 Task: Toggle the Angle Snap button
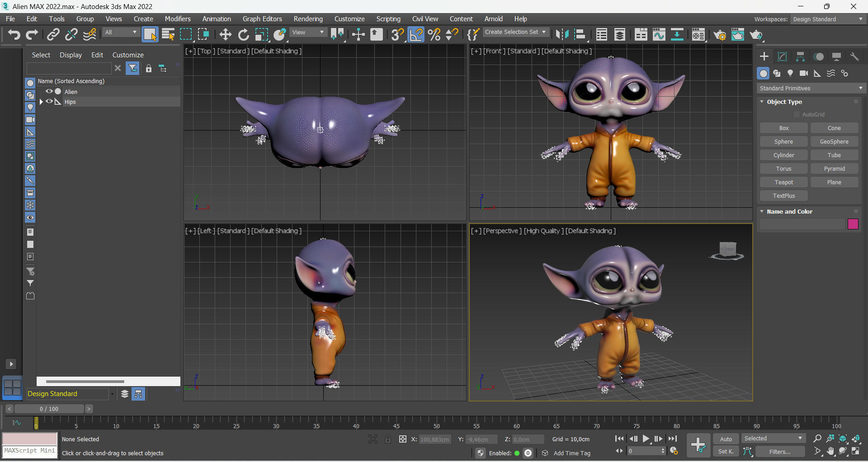point(416,35)
